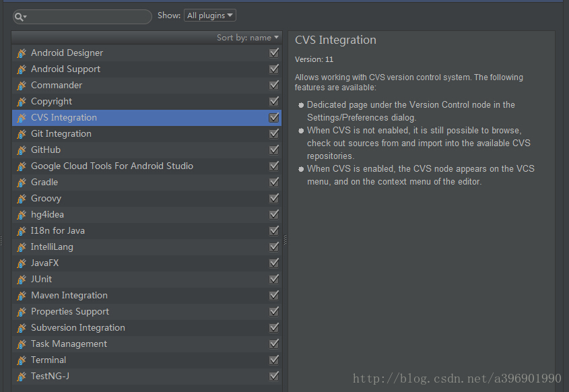The height and width of the screenshot is (392, 569).
Task: Click the plugin icon beside Gradle
Action: point(22,183)
